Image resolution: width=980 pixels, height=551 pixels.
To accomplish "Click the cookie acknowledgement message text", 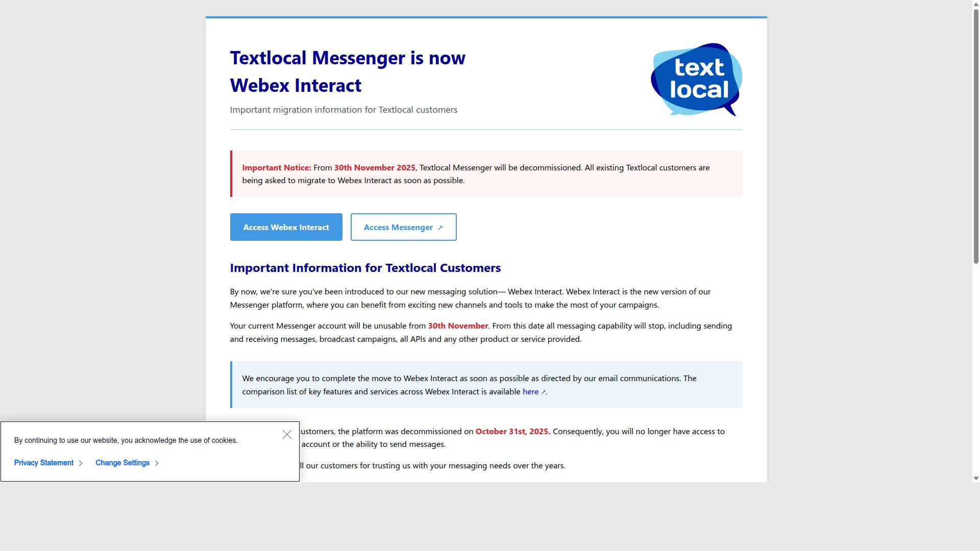I will pyautogui.click(x=126, y=440).
